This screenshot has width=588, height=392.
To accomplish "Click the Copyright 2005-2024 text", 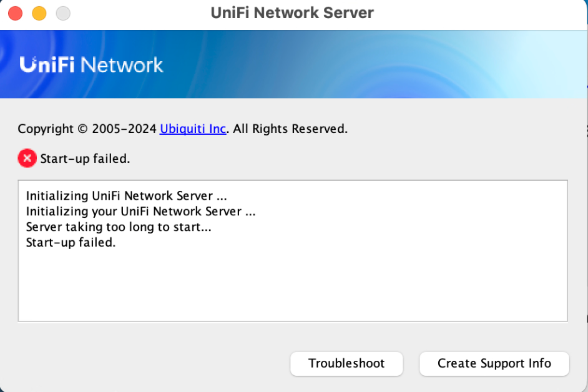I will (87, 129).
